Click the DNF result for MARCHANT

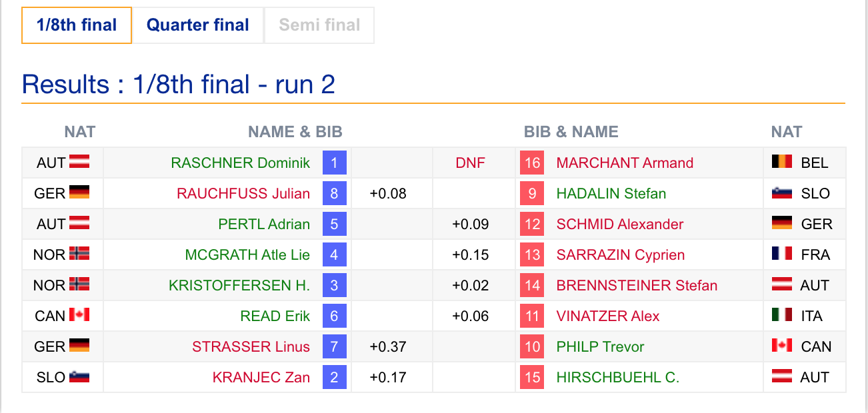pos(471,163)
